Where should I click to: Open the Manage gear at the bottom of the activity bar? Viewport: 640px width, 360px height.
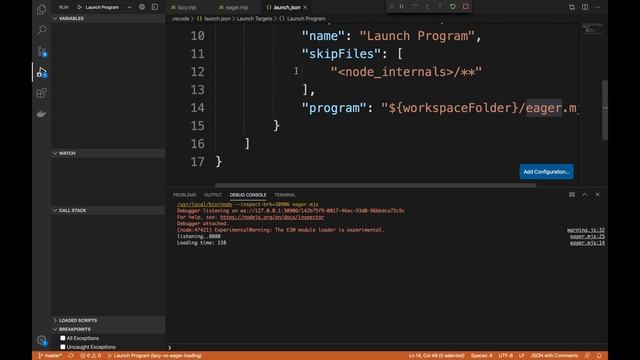point(42,340)
